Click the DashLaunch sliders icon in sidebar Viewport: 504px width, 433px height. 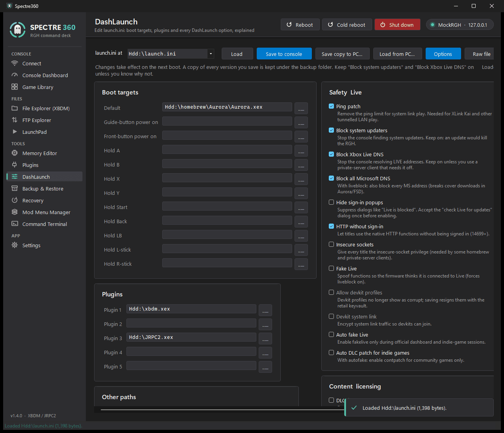coord(15,177)
